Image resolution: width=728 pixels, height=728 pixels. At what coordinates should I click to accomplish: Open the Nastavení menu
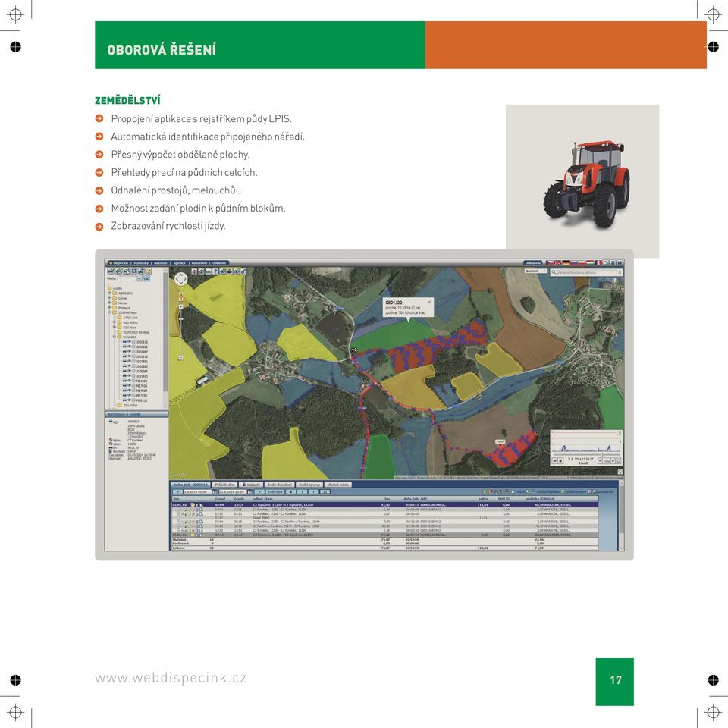point(199,263)
